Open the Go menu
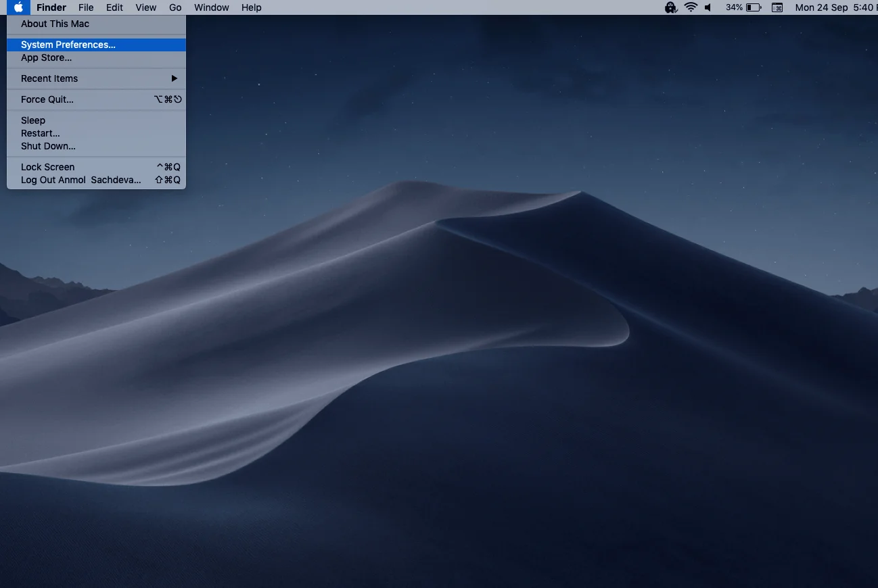 tap(175, 7)
